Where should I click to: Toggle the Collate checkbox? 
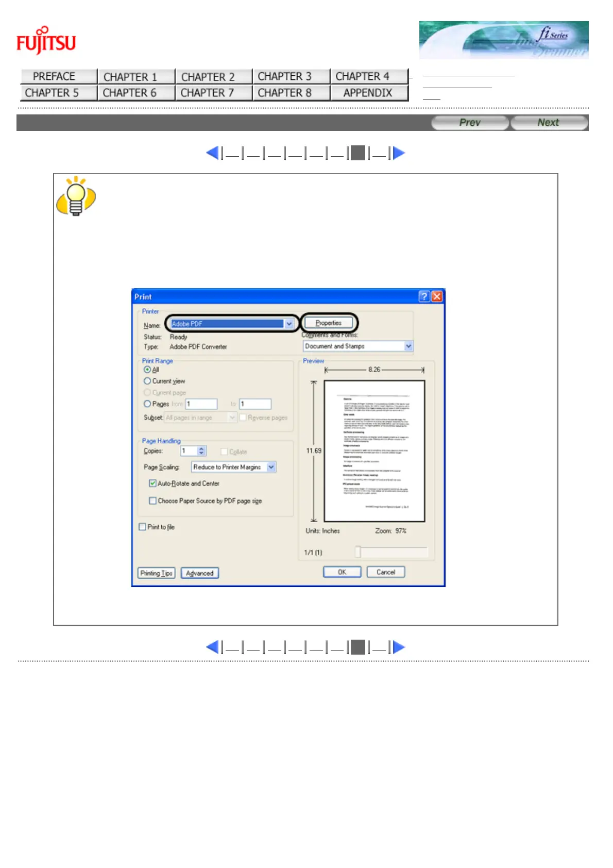tap(224, 452)
